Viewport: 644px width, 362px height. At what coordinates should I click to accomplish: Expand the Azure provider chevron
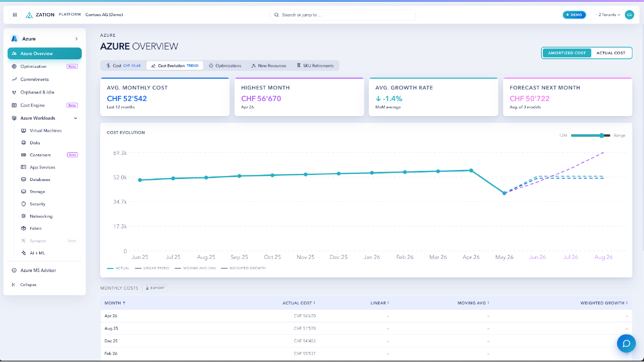tap(76, 39)
